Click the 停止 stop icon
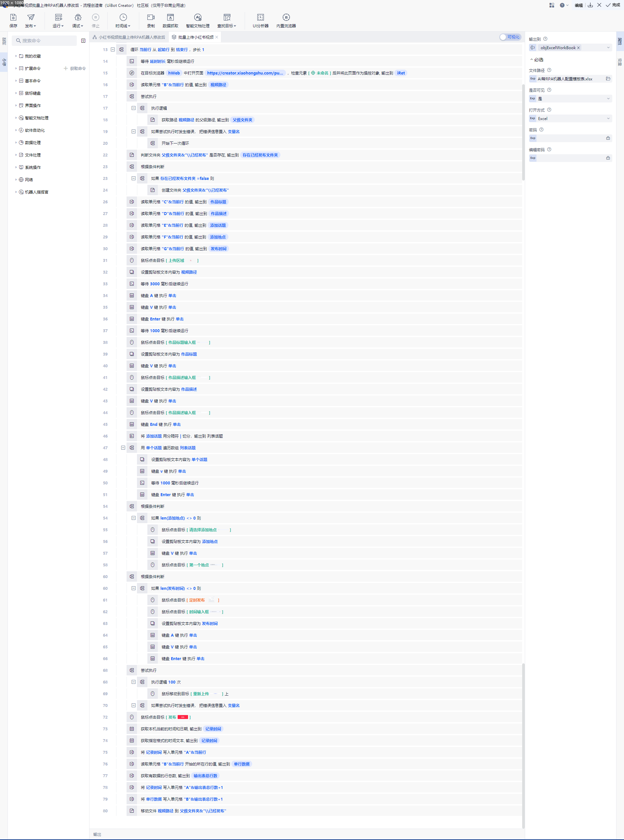The height and width of the screenshot is (840, 624). [96, 17]
